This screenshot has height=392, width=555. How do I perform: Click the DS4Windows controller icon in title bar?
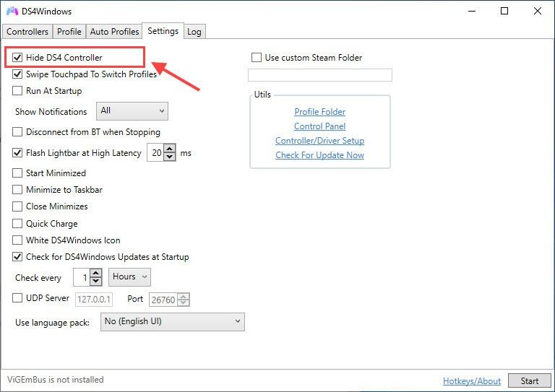[12, 11]
